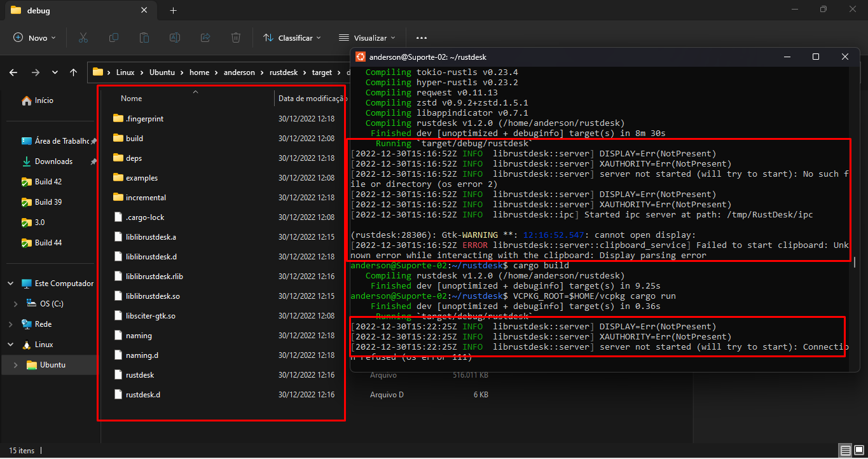Click the Copy icon in the toolbar

pyautogui.click(x=113, y=38)
